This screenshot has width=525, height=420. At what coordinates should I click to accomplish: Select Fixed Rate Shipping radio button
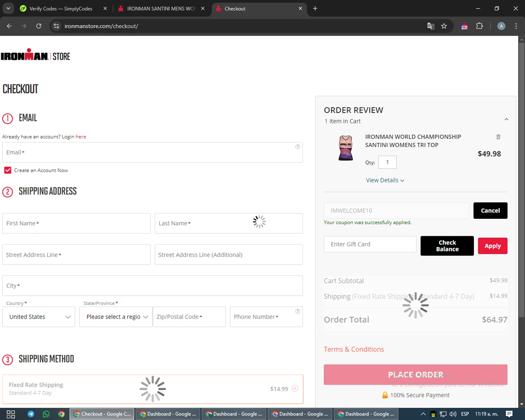295,388
